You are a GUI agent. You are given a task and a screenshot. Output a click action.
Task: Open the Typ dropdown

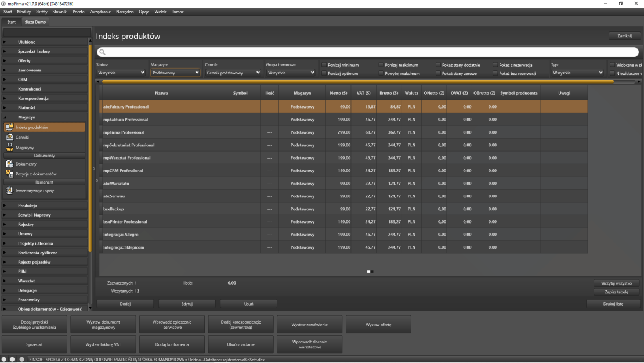[577, 73]
